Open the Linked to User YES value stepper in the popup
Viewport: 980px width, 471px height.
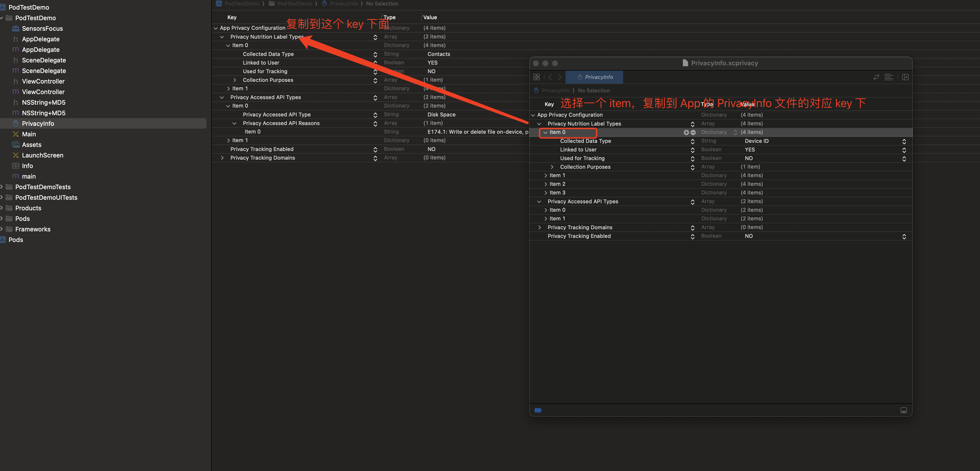pyautogui.click(x=904, y=150)
